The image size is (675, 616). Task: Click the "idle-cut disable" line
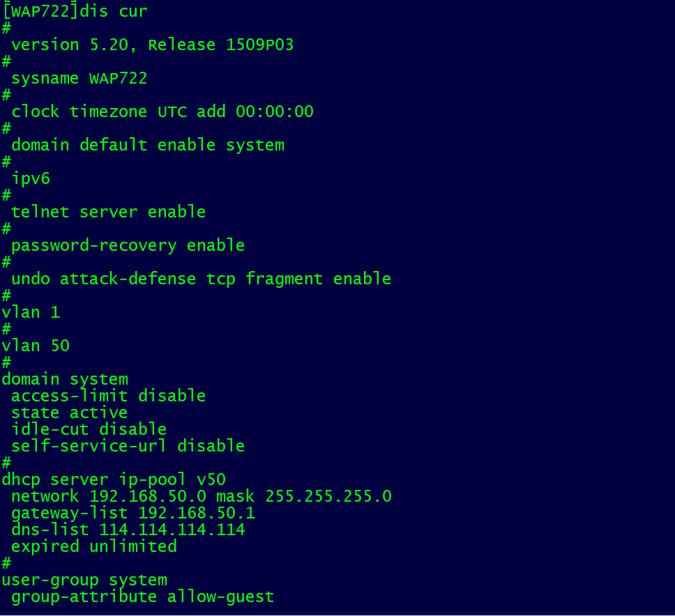point(89,429)
